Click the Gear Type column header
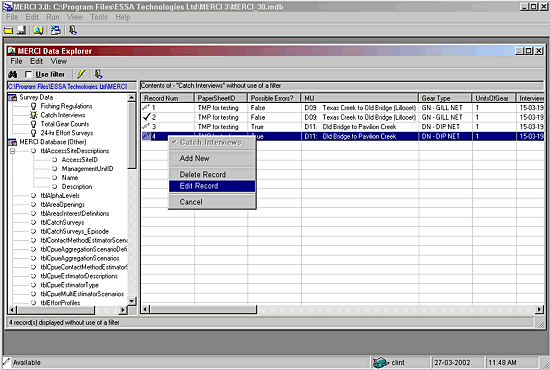550x370 pixels. (x=445, y=98)
